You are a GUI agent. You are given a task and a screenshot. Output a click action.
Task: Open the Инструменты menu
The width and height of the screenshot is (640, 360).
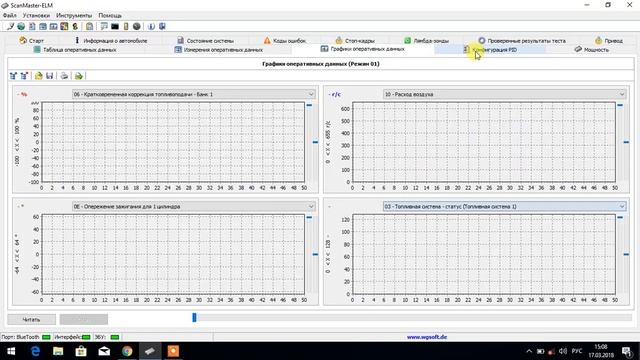coord(74,16)
